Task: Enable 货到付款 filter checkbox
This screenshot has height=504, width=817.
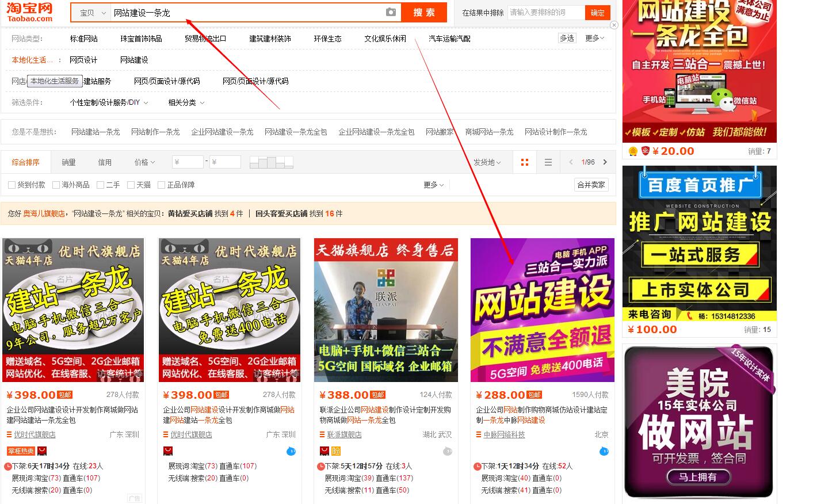Action: (x=12, y=185)
